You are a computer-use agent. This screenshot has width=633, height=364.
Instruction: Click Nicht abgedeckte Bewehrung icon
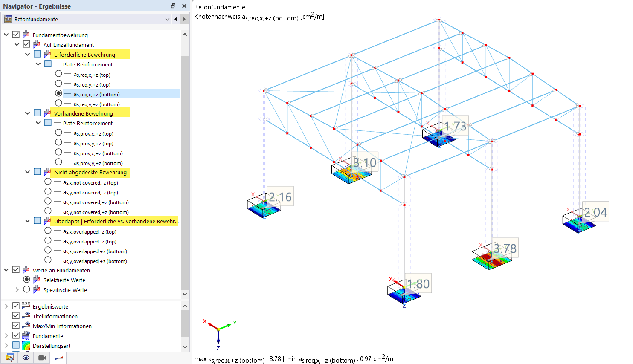(47, 172)
